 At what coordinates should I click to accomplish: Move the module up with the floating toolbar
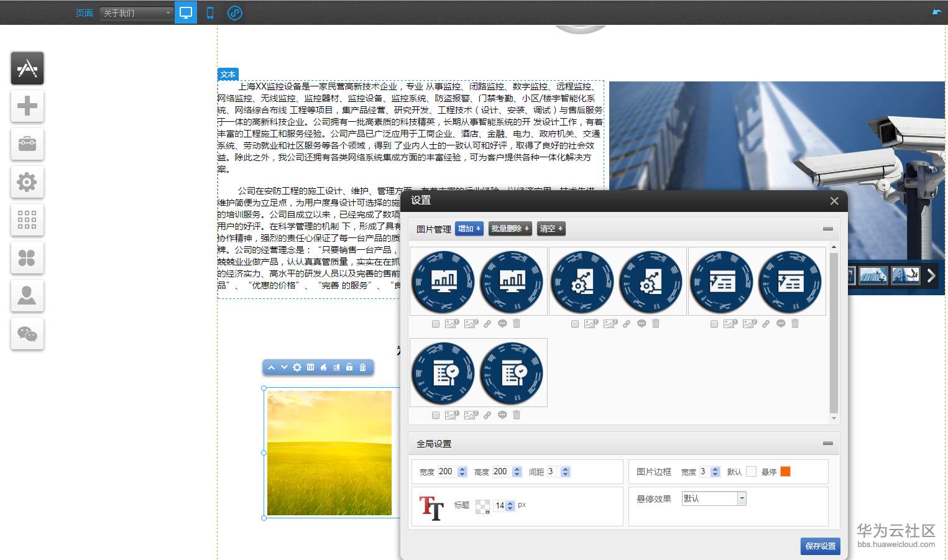[x=271, y=368]
